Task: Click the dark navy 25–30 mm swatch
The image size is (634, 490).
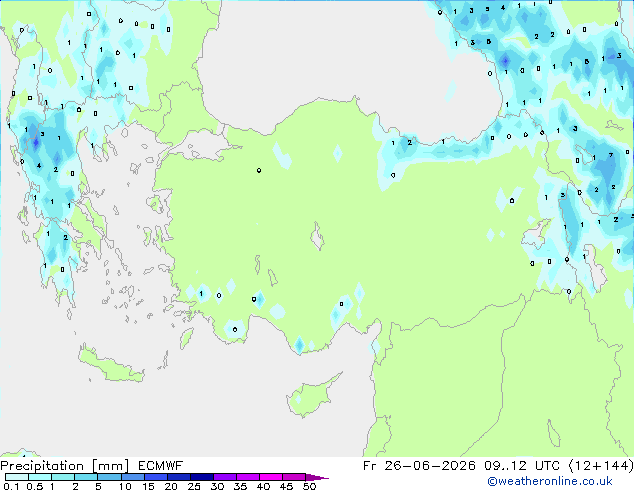Action: point(202,477)
